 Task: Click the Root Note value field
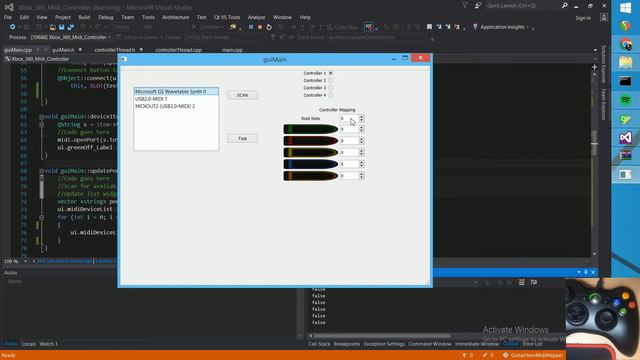click(x=349, y=118)
